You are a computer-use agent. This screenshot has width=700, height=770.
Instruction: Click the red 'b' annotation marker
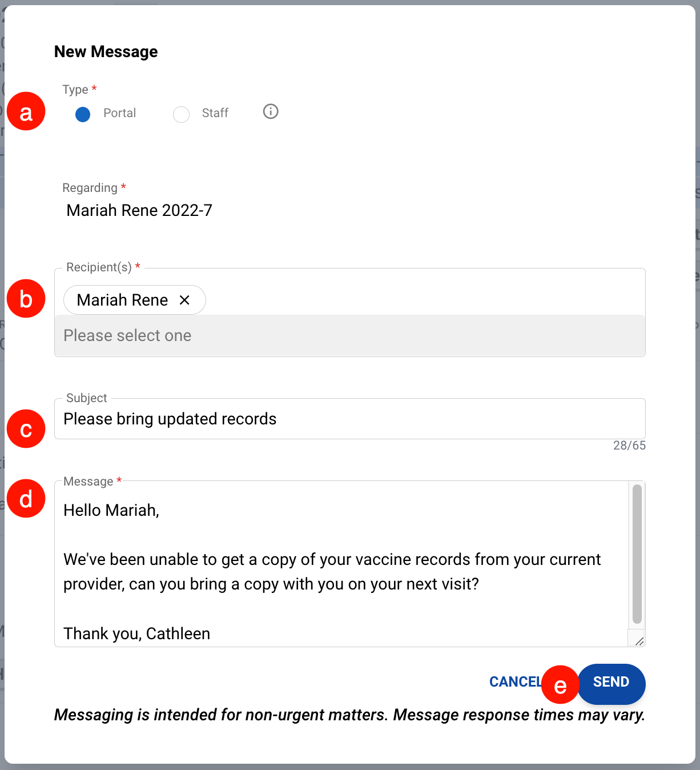26,299
